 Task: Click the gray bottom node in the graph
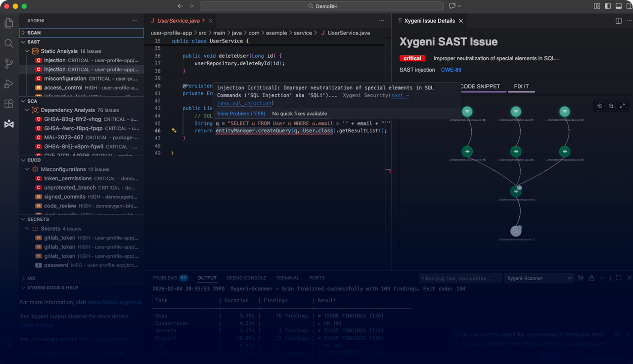(x=516, y=231)
